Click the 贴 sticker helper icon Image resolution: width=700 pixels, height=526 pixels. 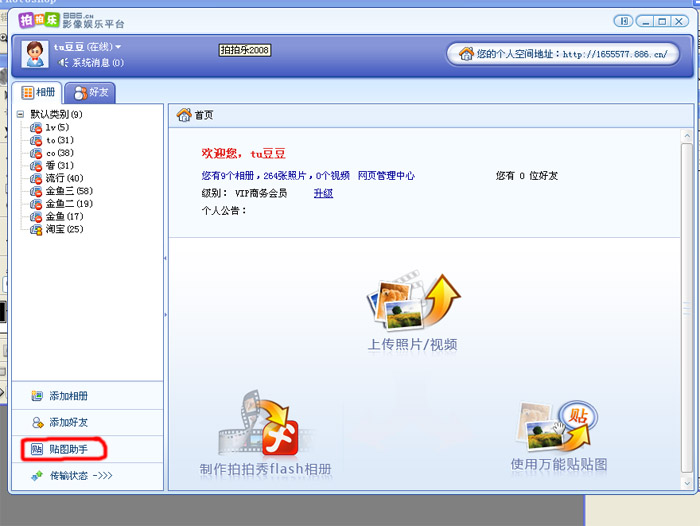coord(37,449)
